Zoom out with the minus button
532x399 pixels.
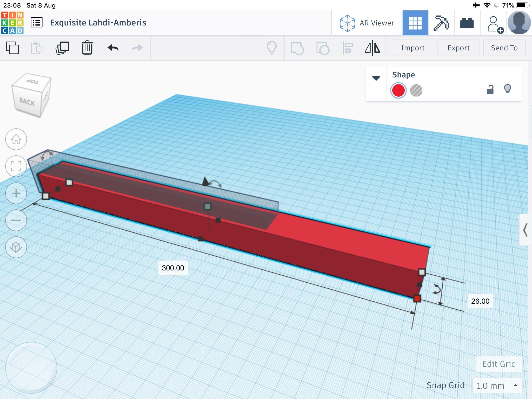pyautogui.click(x=16, y=220)
